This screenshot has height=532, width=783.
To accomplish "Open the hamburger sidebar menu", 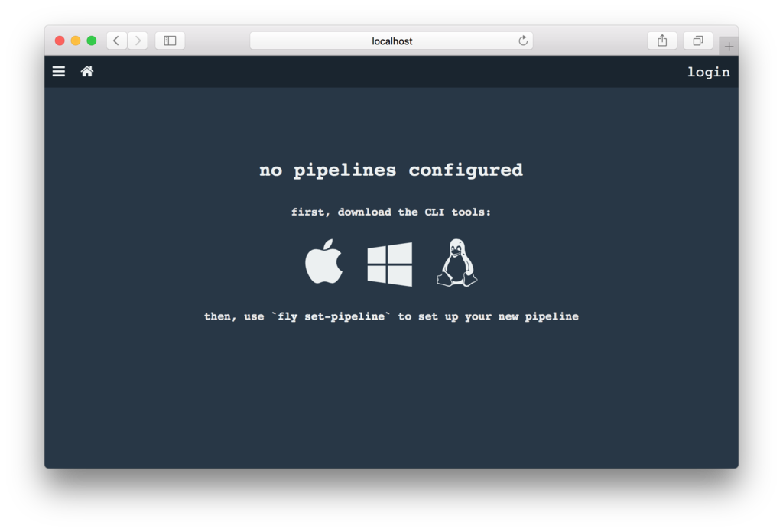I will pos(58,71).
